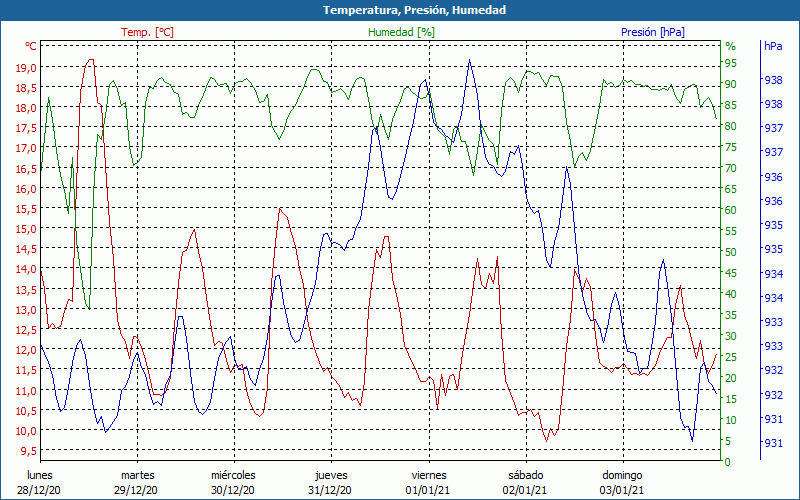800x500 pixels.
Task: Click the green "80" humidity axis value
Action: [731, 126]
